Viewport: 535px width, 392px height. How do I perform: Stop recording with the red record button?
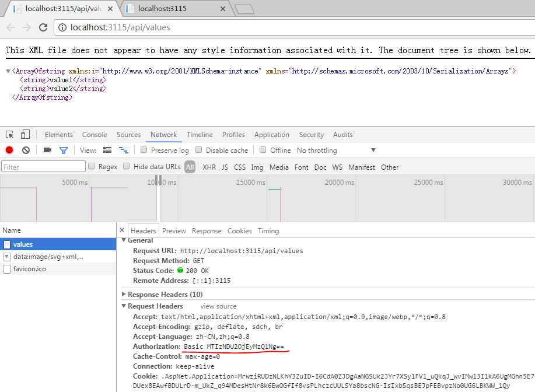[9, 150]
